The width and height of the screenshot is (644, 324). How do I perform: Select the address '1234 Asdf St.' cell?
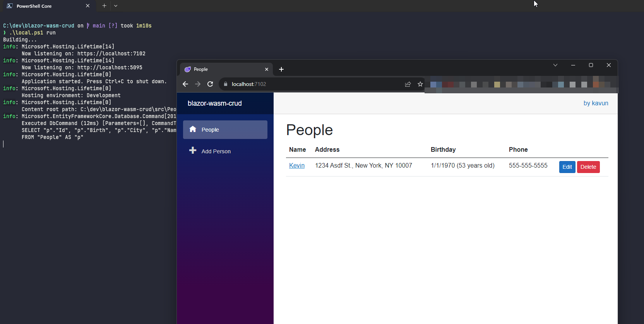coord(363,165)
